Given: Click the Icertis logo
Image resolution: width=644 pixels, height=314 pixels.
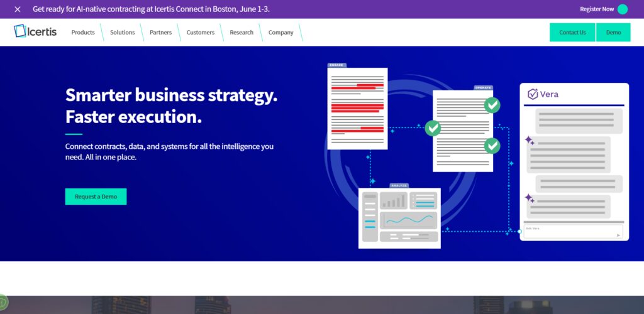Looking at the screenshot, I should [x=35, y=31].
